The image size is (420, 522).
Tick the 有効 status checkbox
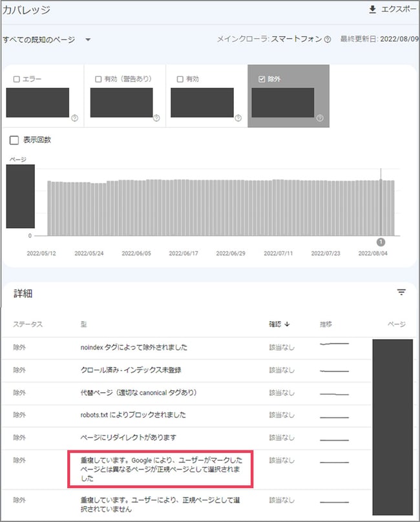[180, 79]
